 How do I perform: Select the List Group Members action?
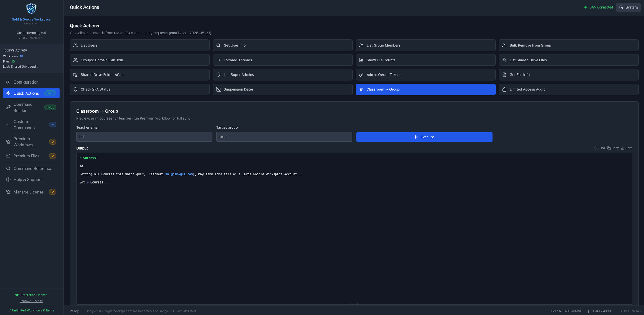[x=426, y=45]
